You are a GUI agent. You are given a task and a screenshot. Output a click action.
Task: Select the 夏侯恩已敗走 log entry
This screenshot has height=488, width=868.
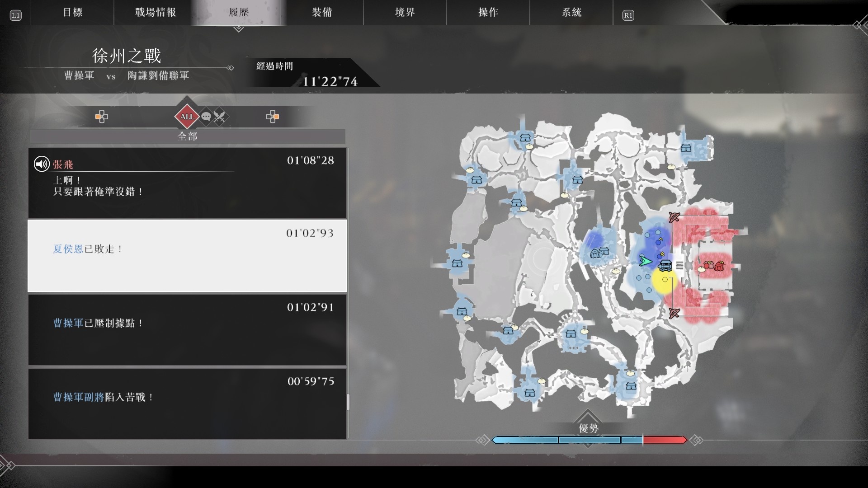[x=187, y=256]
